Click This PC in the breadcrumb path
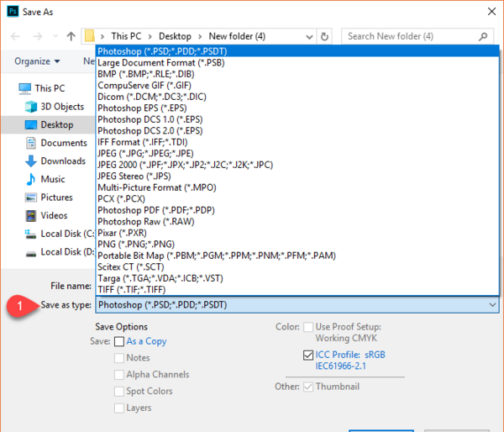The image size is (504, 432). pyautogui.click(x=126, y=36)
